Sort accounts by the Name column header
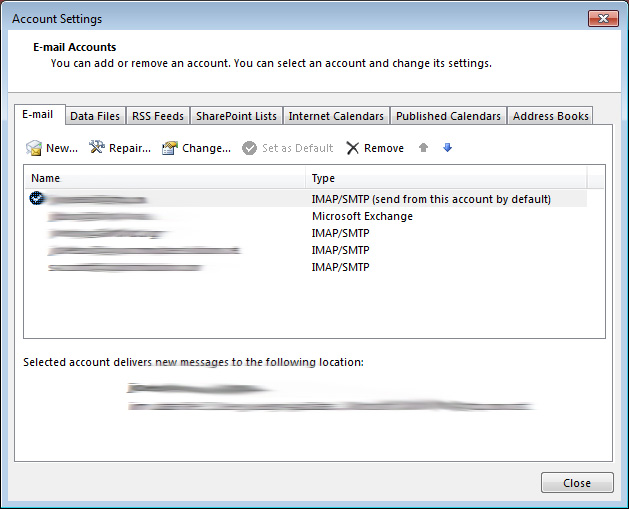The height and width of the screenshot is (509, 629). click(x=165, y=178)
